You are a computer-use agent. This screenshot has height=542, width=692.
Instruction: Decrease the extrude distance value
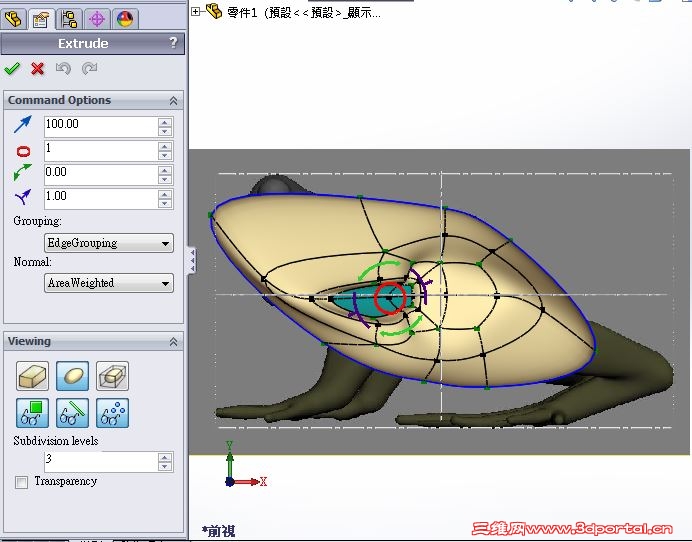[165, 132]
